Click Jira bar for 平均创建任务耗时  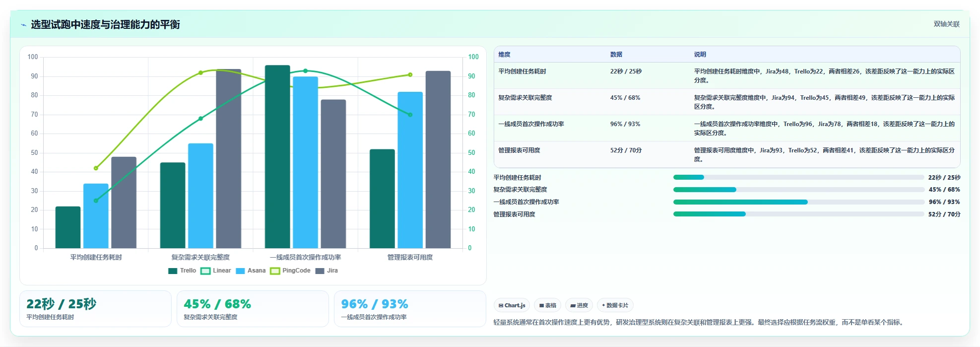coord(124,203)
